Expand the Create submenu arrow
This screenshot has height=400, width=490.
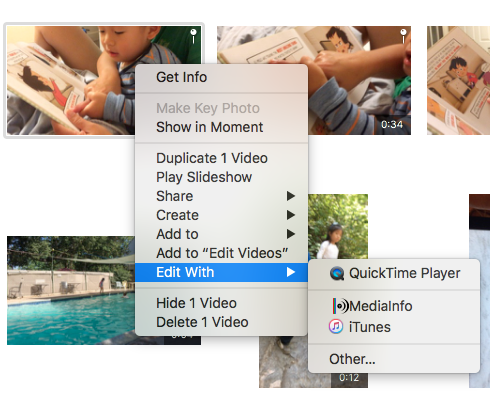pos(291,215)
